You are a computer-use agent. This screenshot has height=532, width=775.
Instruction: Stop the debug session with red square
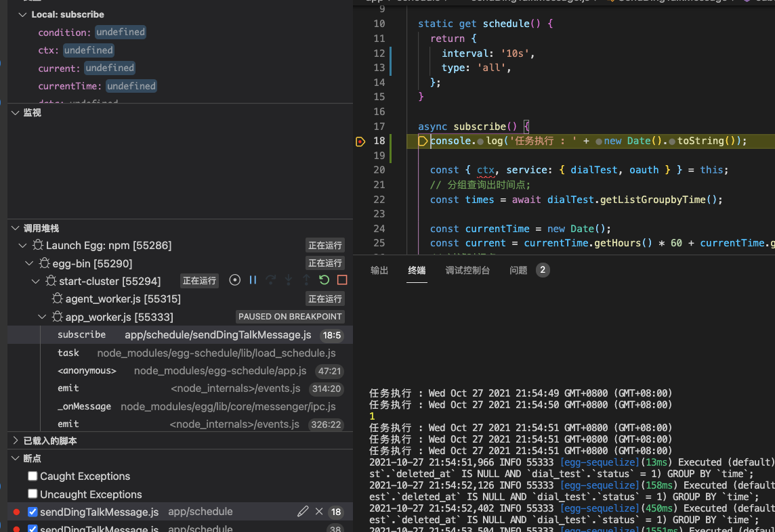click(x=342, y=280)
